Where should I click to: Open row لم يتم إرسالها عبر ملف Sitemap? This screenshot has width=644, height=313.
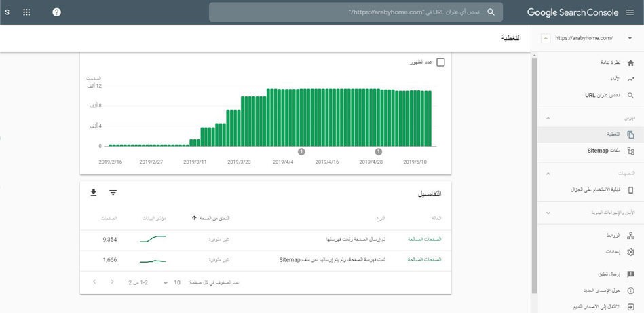[x=265, y=260]
